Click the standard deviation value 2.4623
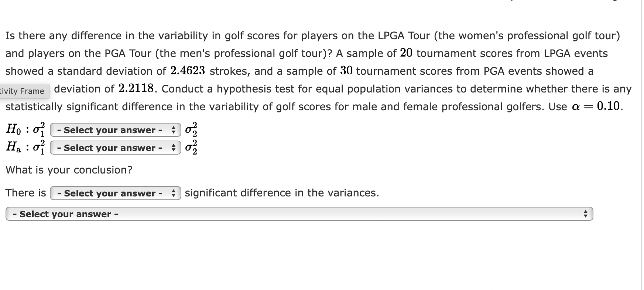The width and height of the screenshot is (644, 290). (x=188, y=71)
